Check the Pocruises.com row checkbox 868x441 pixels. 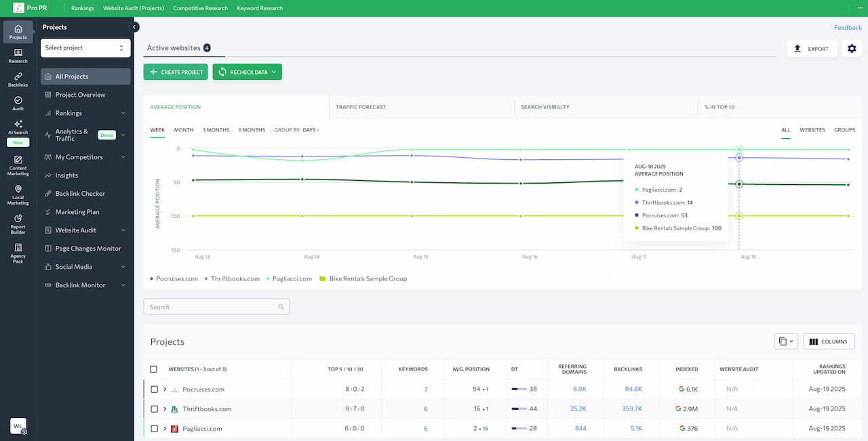pyautogui.click(x=155, y=390)
